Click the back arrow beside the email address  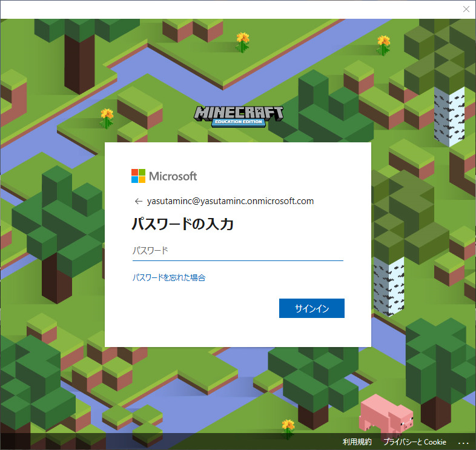tap(139, 201)
